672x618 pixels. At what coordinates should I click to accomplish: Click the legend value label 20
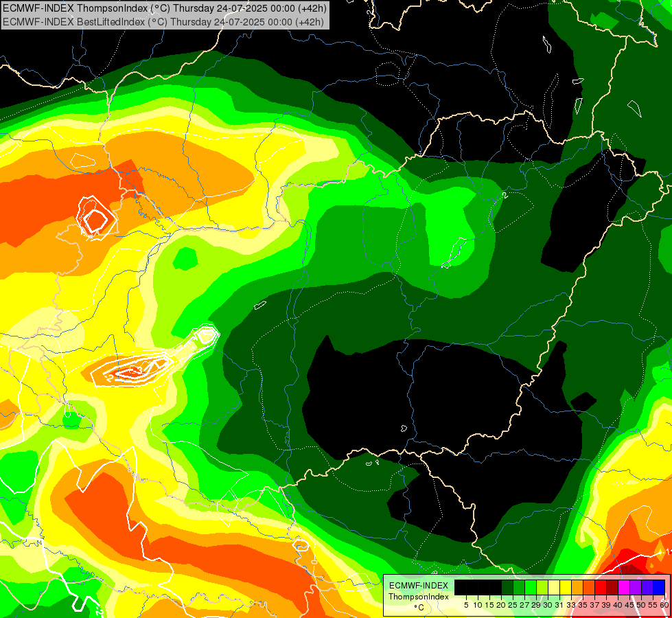[x=501, y=605]
